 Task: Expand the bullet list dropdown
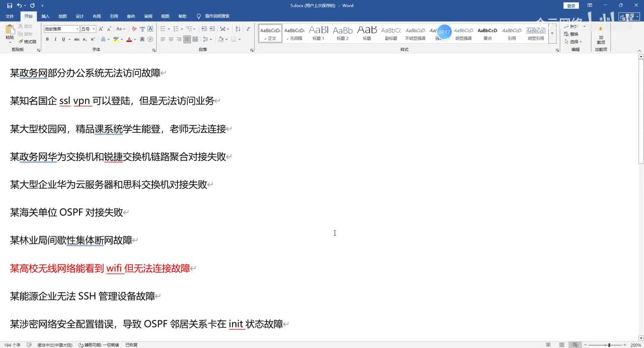(169, 29)
